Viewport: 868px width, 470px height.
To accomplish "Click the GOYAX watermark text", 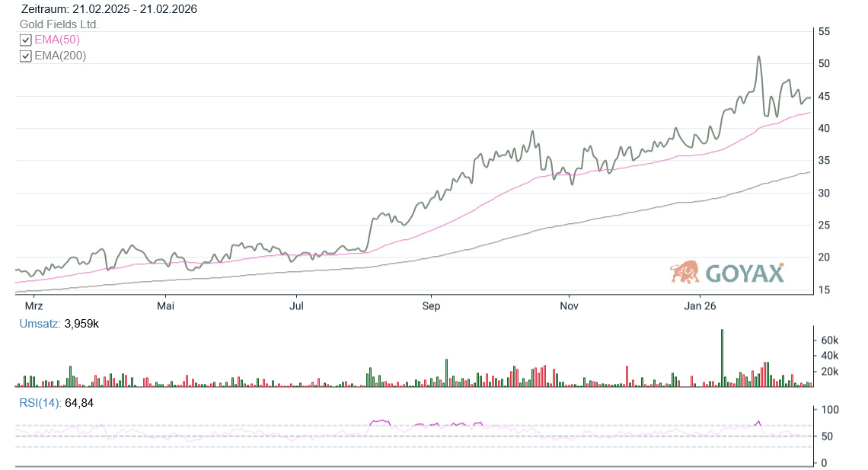I will pos(744,273).
